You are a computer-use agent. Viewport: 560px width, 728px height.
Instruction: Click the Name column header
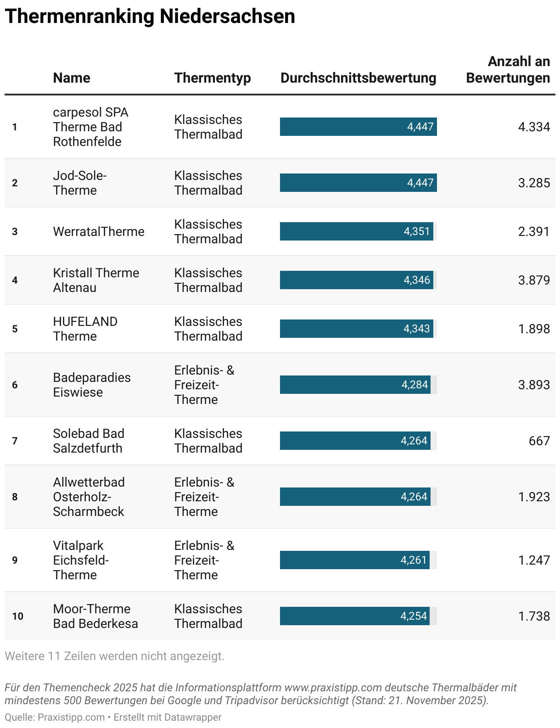pos(72,78)
